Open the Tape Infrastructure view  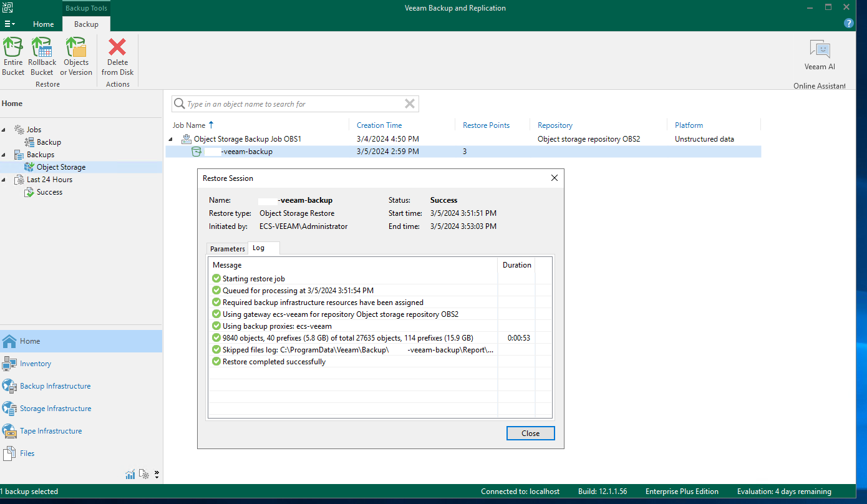click(81, 431)
